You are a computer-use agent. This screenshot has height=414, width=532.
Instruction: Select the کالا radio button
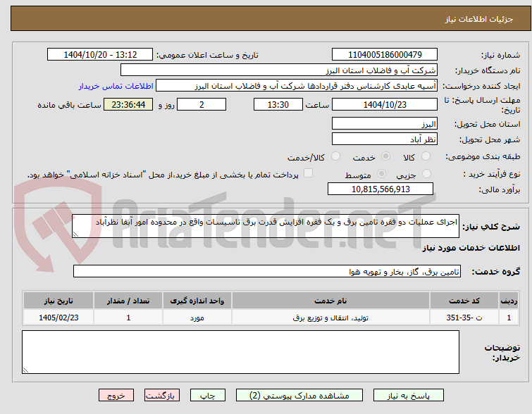coord(426,156)
